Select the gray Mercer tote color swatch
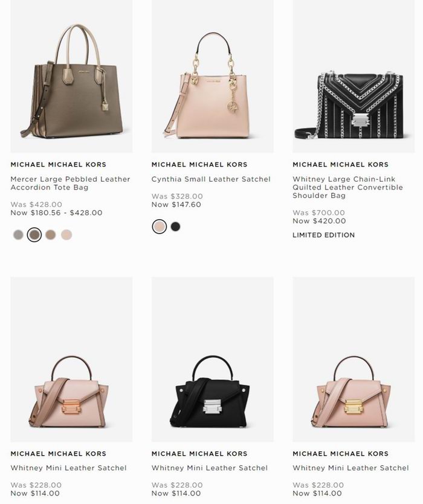Viewport: 423px width, 504px height. tap(18, 235)
